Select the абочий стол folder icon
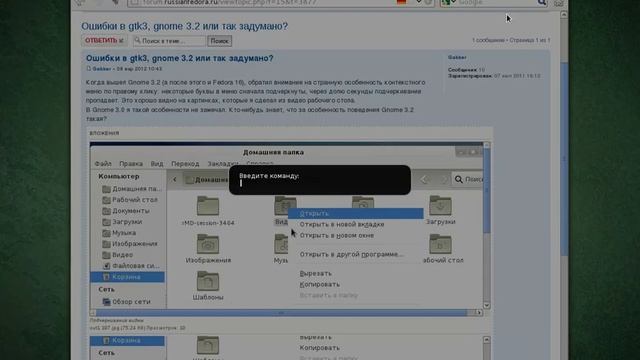Viewport: 640px width, 360px height. pyautogui.click(x=440, y=244)
